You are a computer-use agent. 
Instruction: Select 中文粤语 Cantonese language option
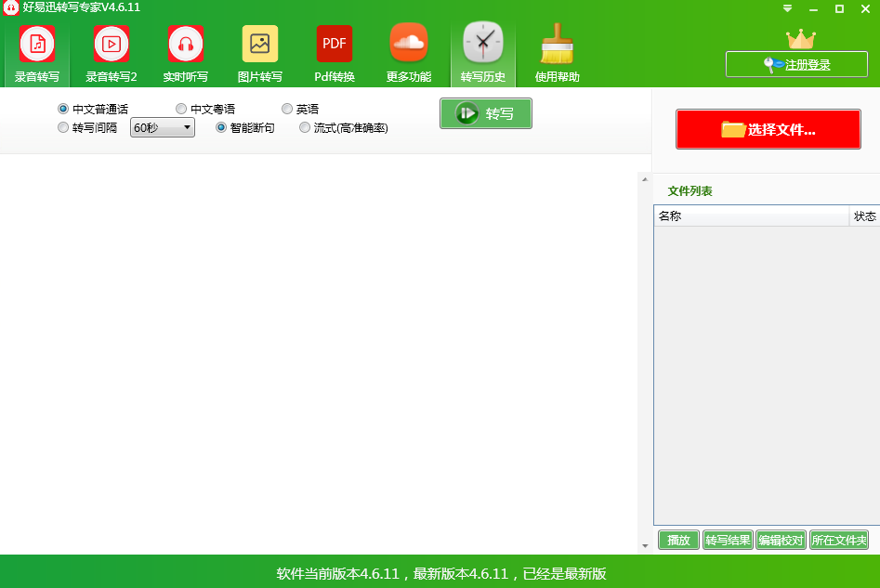[181, 108]
